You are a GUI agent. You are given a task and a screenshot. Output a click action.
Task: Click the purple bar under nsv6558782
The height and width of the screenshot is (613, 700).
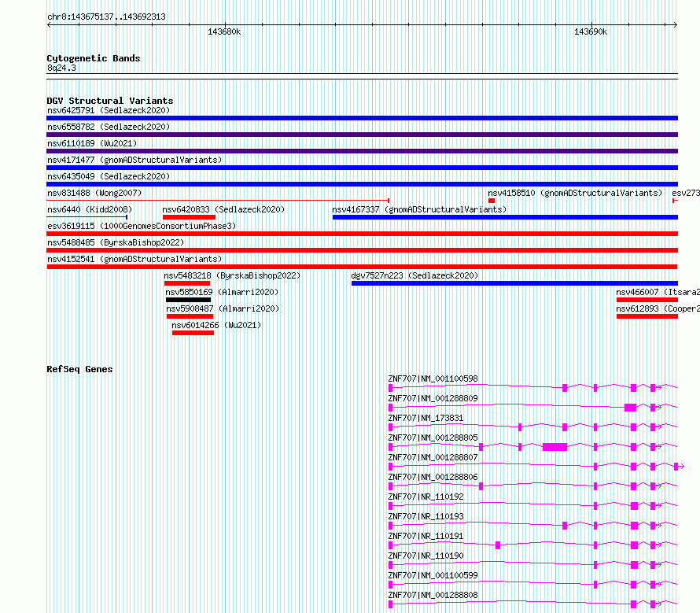(362, 135)
